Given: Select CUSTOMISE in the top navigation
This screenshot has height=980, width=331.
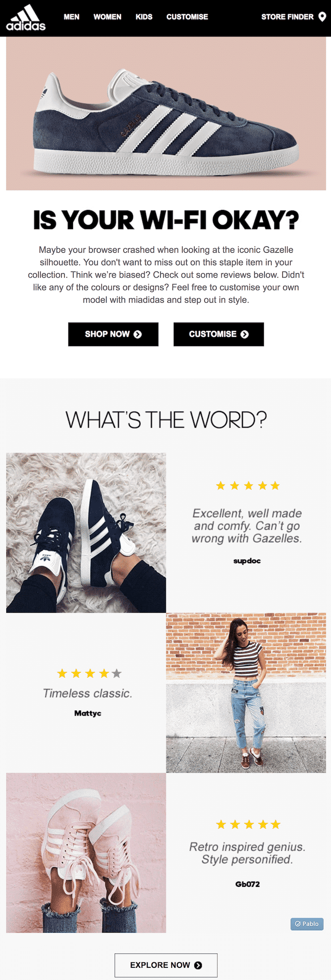Looking at the screenshot, I should pos(187,17).
